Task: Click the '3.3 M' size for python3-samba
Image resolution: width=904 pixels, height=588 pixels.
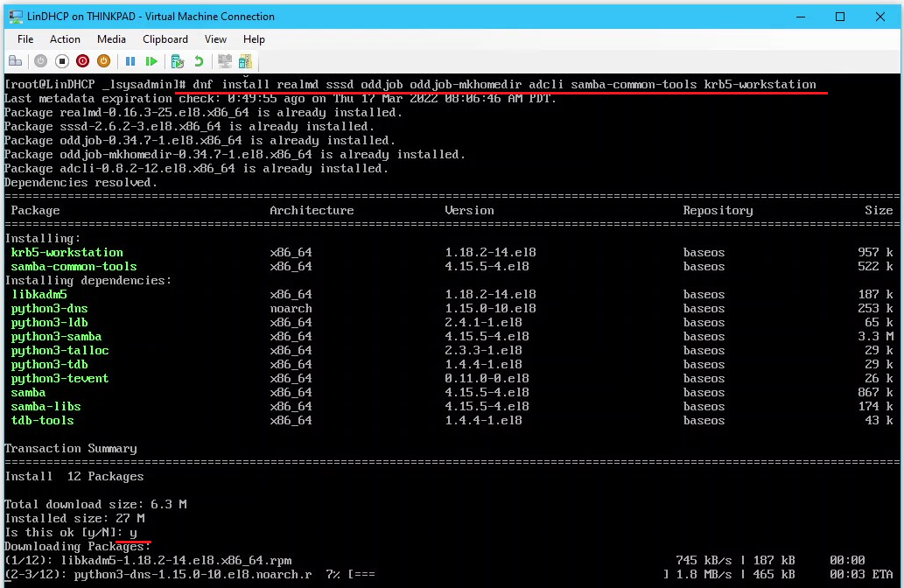Action: click(x=875, y=337)
